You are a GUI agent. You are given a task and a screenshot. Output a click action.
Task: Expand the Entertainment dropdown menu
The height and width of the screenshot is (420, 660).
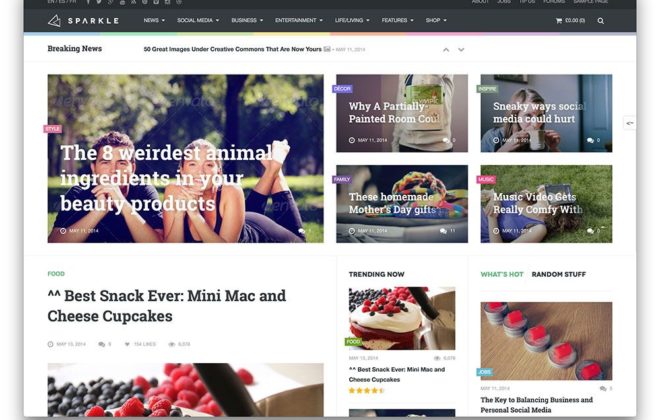tap(299, 20)
